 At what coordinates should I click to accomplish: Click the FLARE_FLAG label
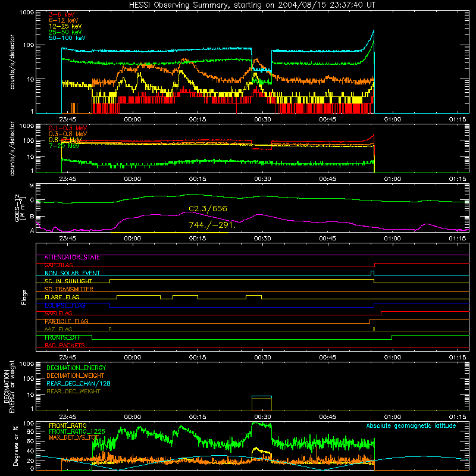click(x=62, y=297)
